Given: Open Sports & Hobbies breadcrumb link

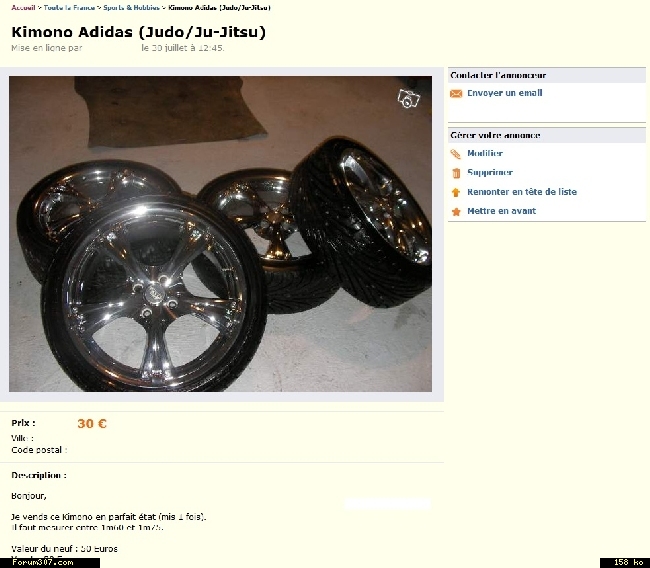Looking at the screenshot, I should tap(131, 7).
